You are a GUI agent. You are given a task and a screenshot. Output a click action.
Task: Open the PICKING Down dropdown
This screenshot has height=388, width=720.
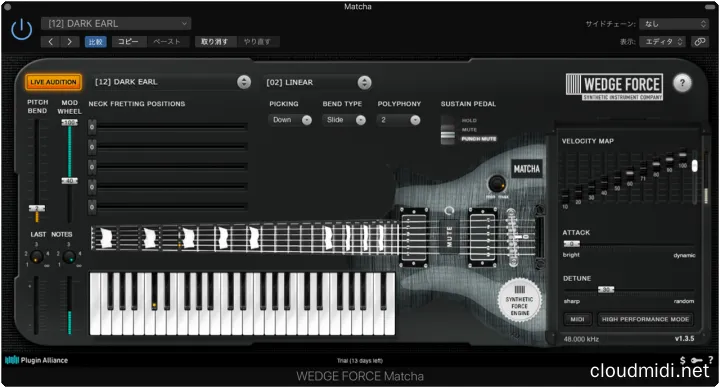coord(290,120)
